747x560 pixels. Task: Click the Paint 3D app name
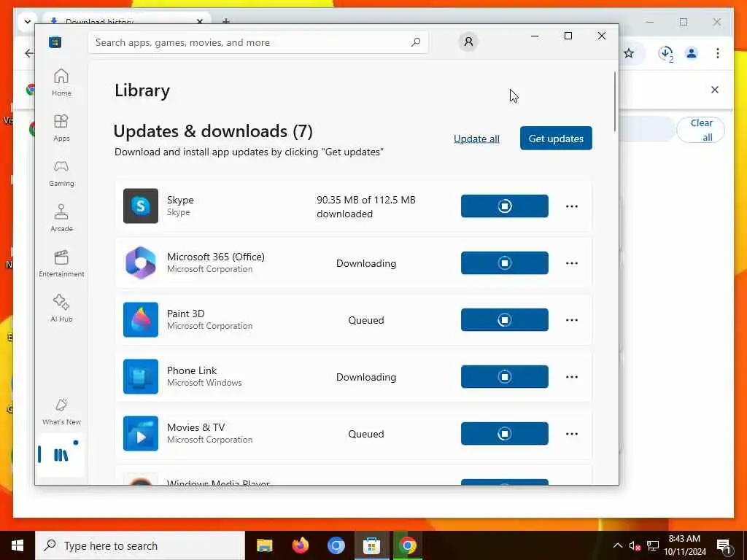tap(186, 314)
